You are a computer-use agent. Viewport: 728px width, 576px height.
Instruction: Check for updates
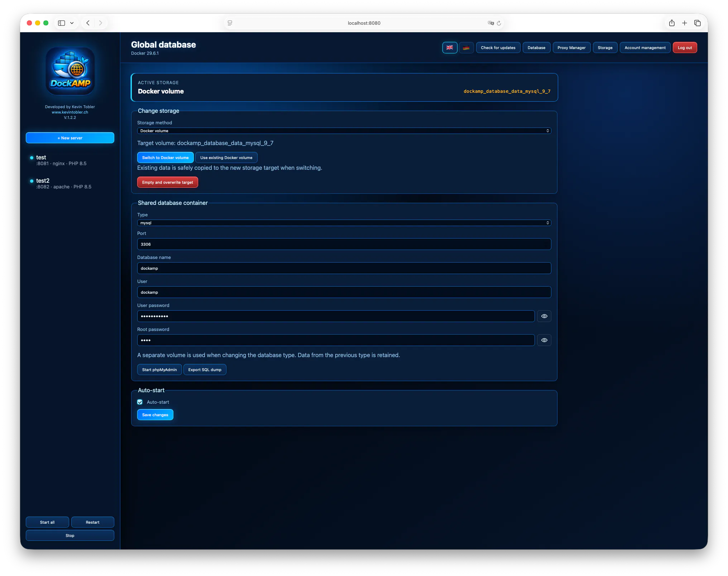498,48
